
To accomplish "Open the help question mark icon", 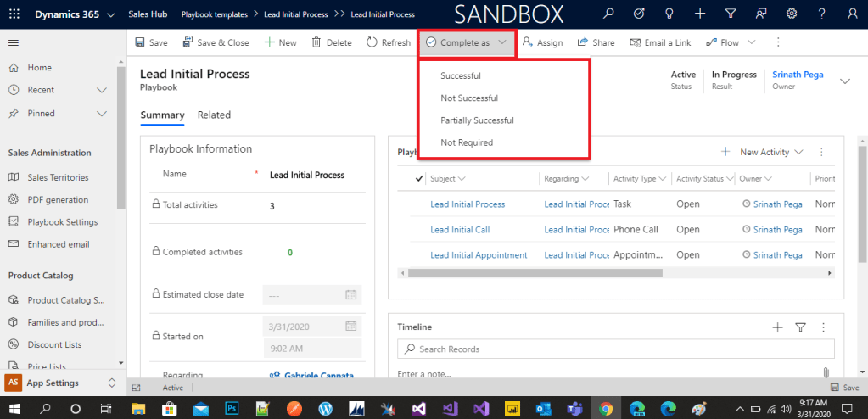I will 822,14.
